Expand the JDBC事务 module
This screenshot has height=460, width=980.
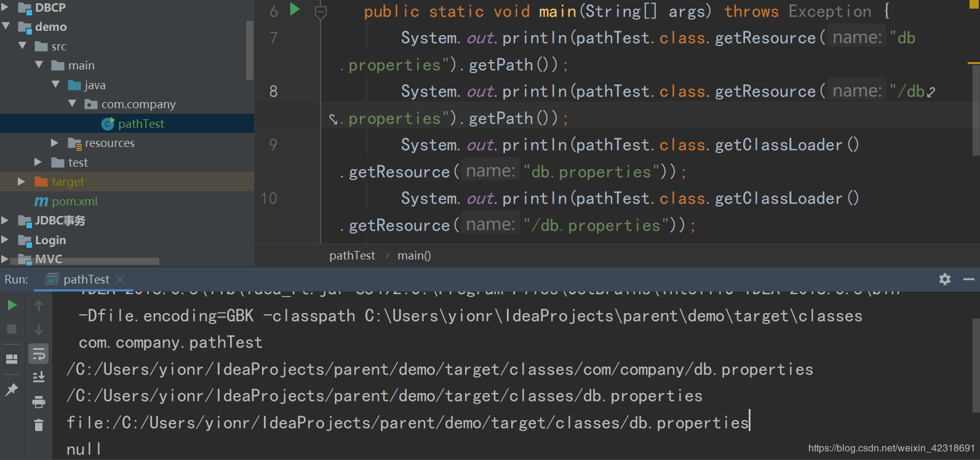(x=5, y=221)
